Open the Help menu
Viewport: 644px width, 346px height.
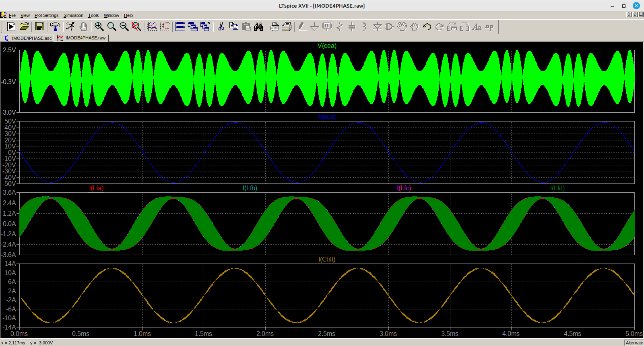tap(128, 15)
